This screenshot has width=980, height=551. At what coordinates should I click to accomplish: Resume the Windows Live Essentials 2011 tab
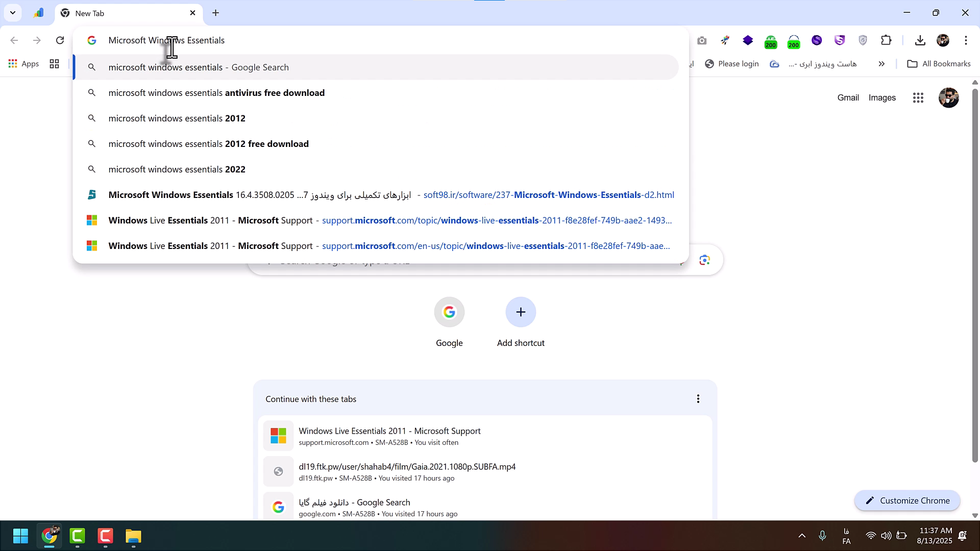[485, 436]
